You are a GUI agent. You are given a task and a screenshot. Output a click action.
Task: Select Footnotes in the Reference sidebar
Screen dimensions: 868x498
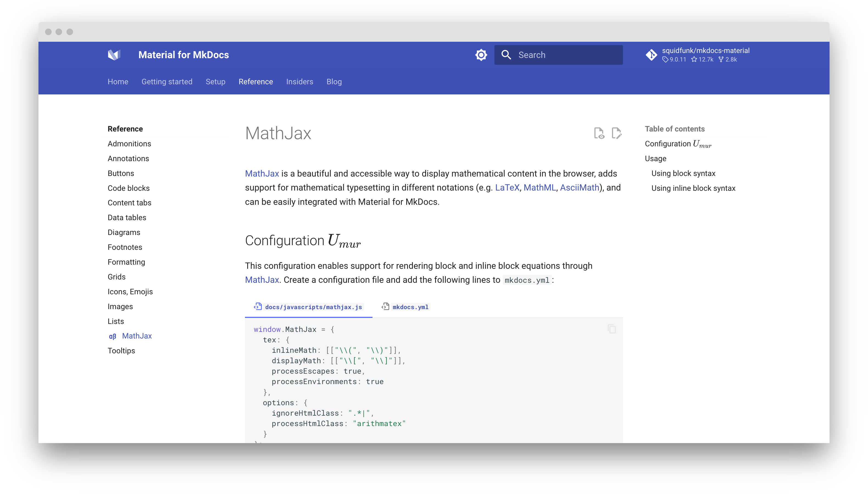coord(124,247)
